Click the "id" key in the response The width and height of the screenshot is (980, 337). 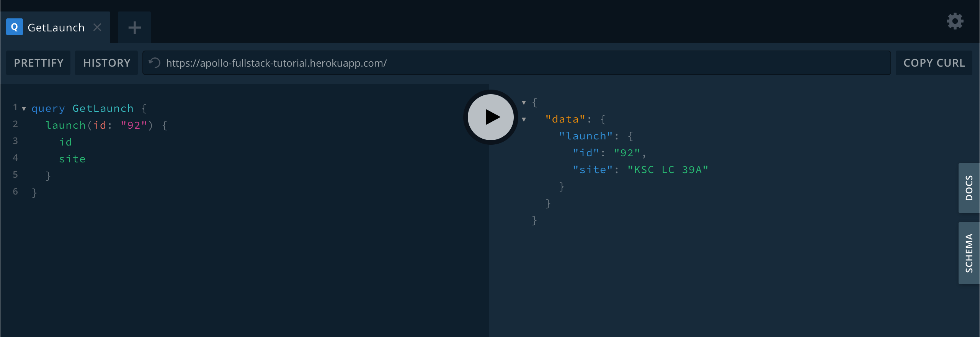click(x=586, y=153)
